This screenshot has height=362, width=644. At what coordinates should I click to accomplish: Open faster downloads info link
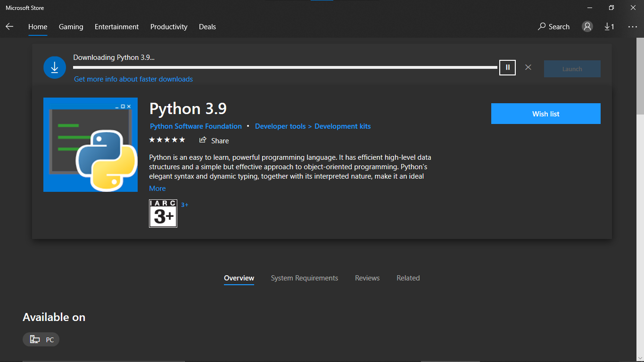point(133,79)
